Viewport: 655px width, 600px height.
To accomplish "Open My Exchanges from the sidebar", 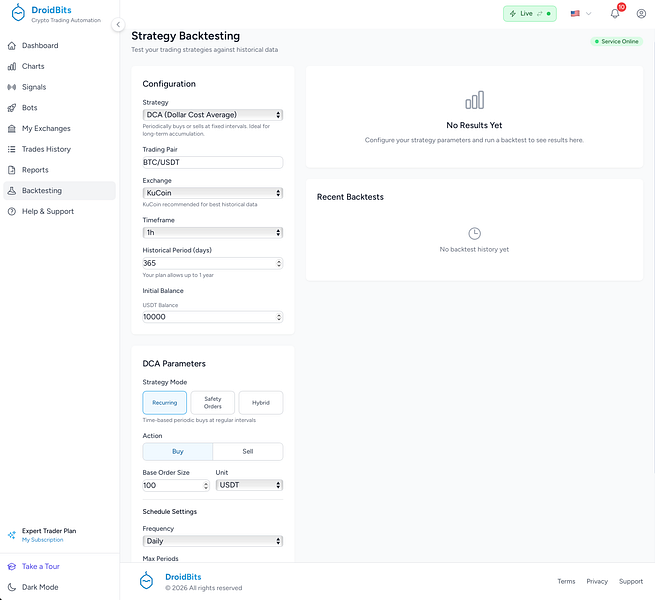I will 59,128.
